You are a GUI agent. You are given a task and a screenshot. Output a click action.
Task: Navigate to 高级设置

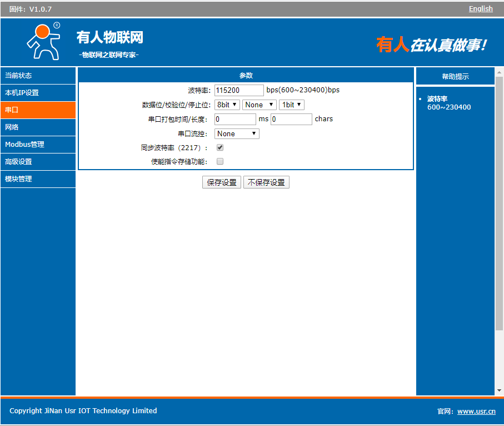[38, 162]
